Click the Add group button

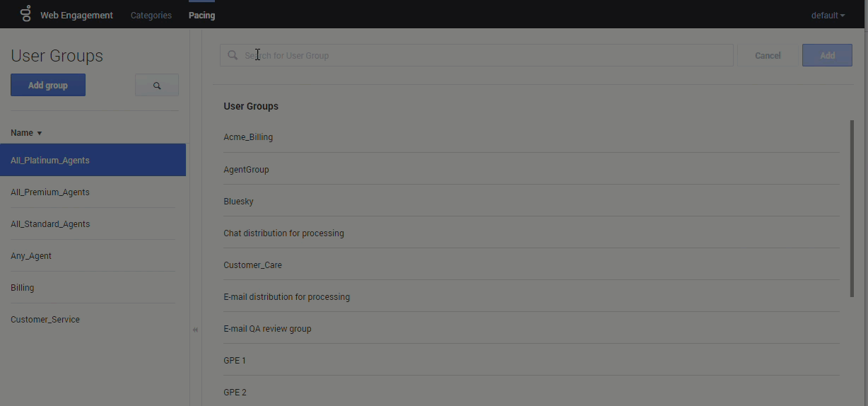[x=48, y=85]
